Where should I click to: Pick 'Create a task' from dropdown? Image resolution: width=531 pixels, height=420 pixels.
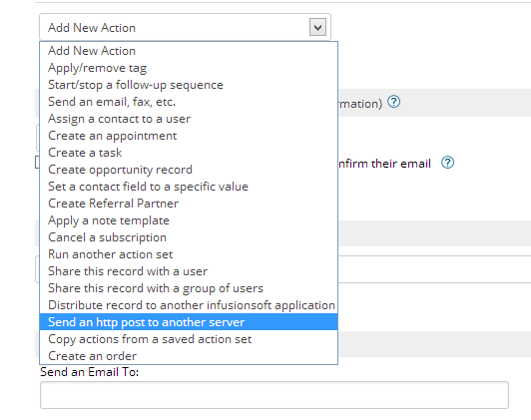click(189, 153)
